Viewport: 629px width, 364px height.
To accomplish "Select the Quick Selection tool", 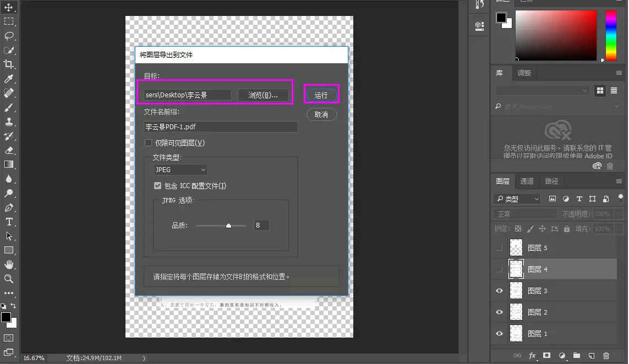I will click(9, 50).
